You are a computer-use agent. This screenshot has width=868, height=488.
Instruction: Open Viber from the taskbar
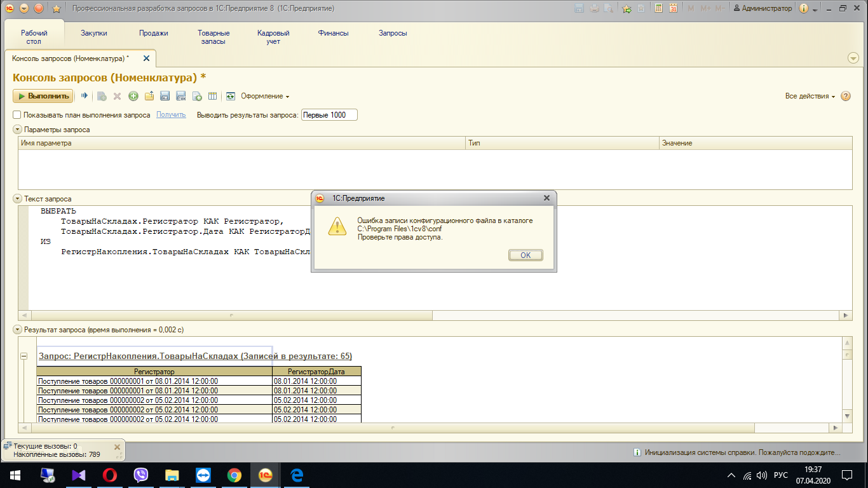pos(141,475)
